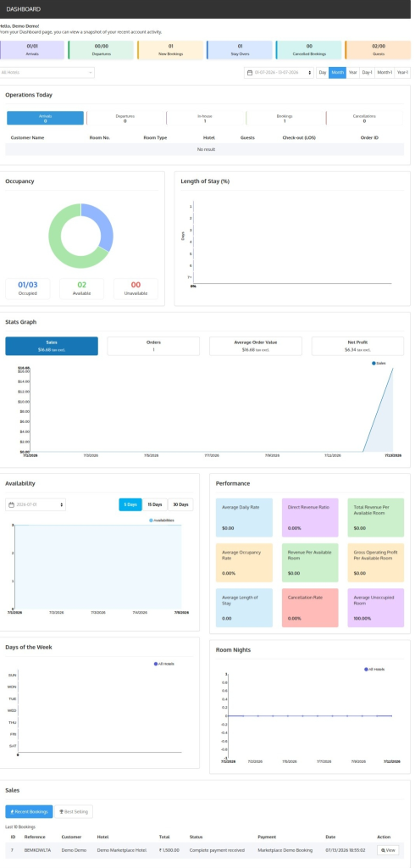
Task: Click the Occupied 01/03 box
Action: (28, 288)
